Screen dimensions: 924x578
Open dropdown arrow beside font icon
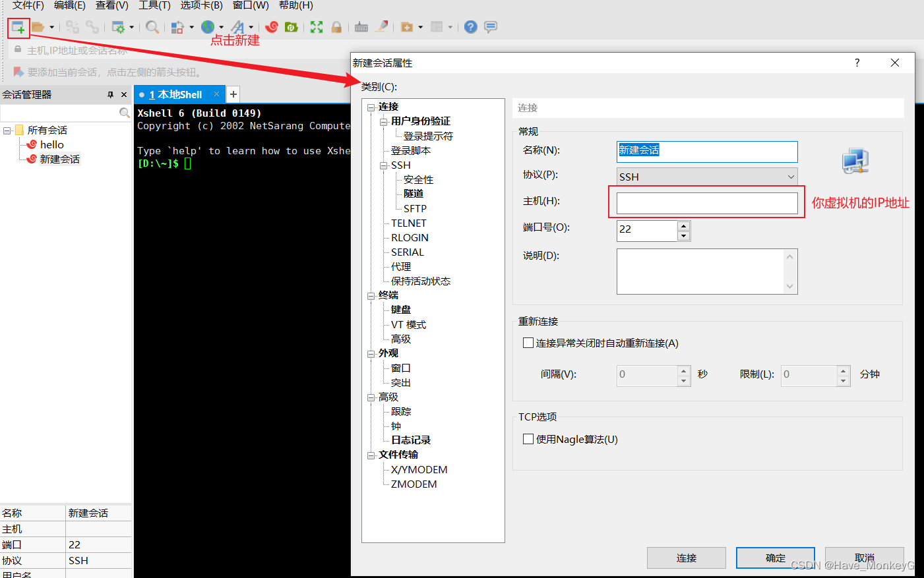tap(251, 27)
